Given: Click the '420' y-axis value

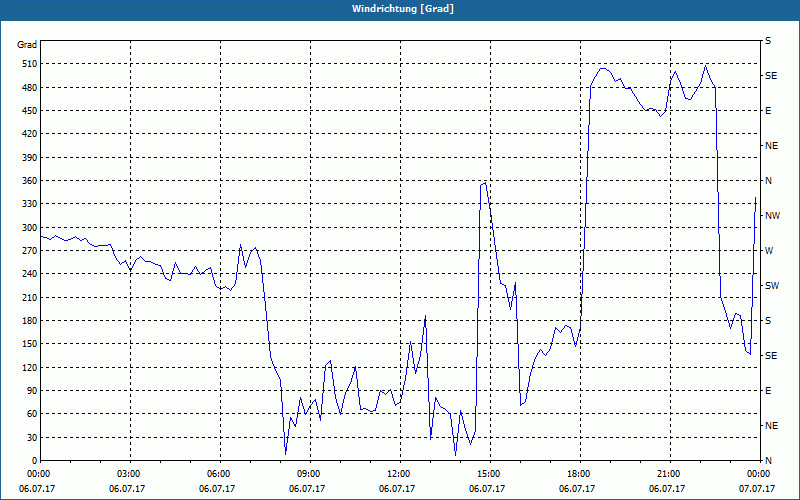Looking at the screenshot, I should (30, 134).
